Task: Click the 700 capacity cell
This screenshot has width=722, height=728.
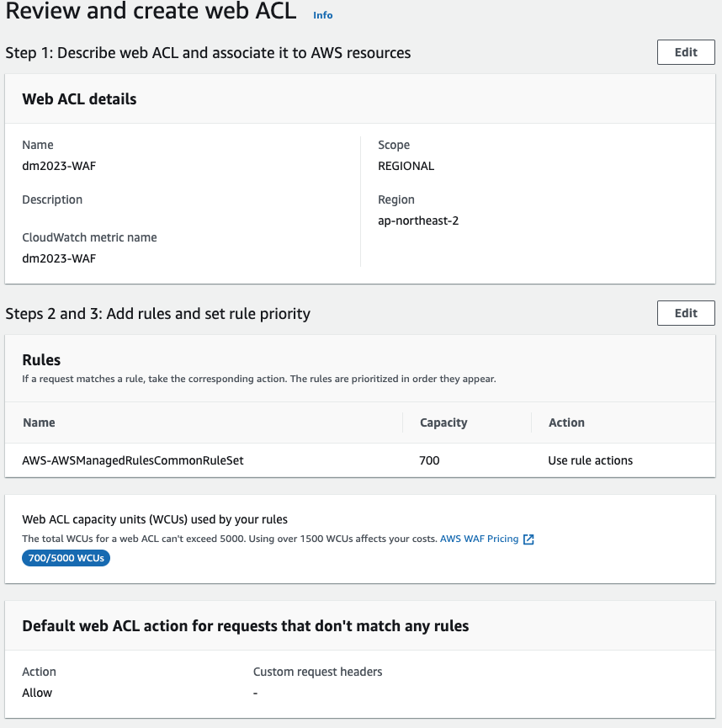Action: 429,460
